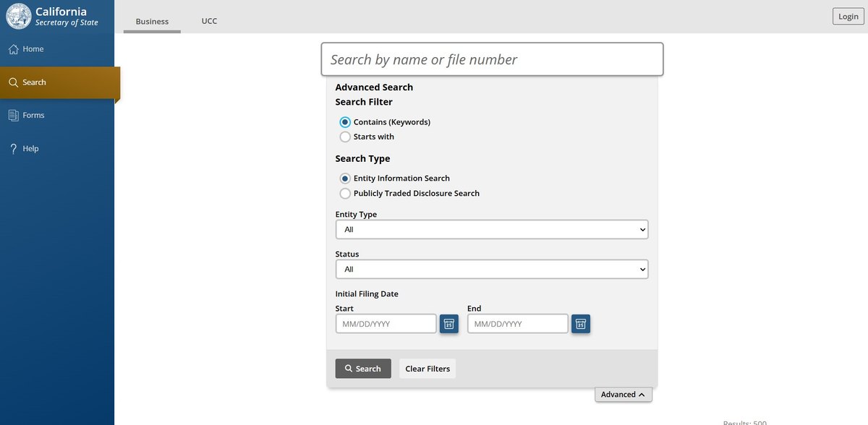The height and width of the screenshot is (425, 868).
Task: Click the Start date input field
Action: pos(386,324)
